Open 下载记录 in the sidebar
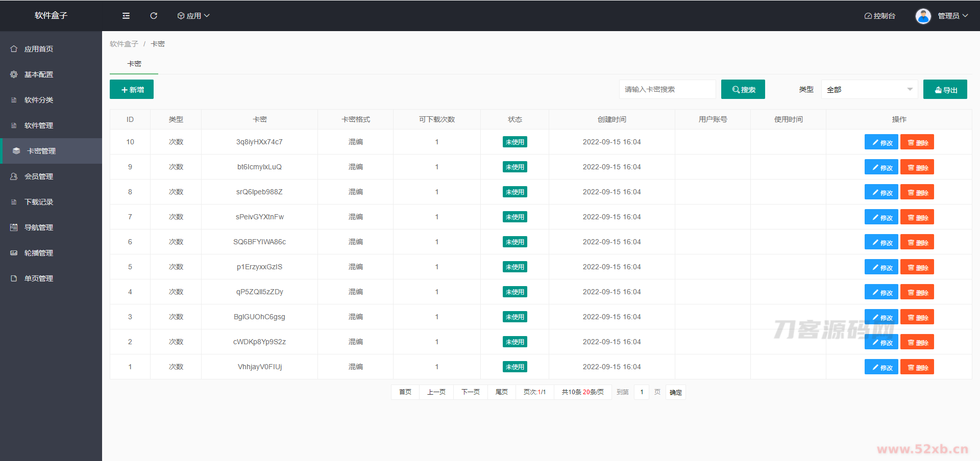 click(39, 202)
